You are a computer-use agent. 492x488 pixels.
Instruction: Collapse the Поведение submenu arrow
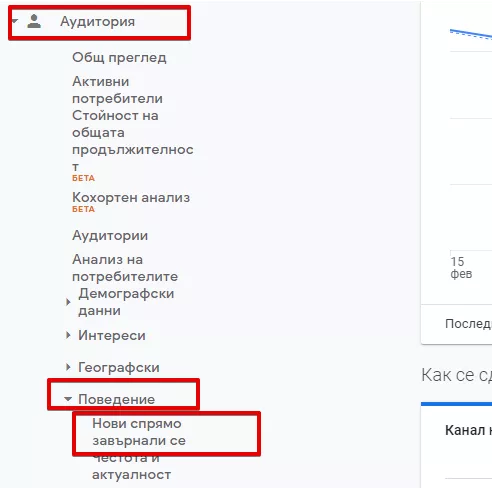coord(68,399)
